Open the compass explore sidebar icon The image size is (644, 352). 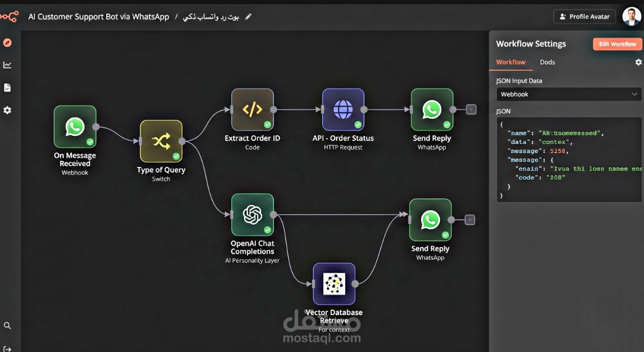pos(7,43)
